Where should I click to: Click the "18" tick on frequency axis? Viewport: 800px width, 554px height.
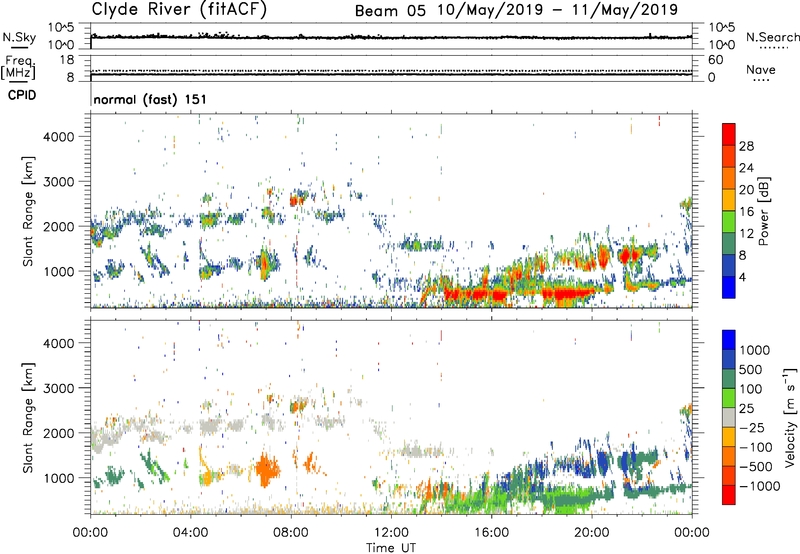click(67, 60)
